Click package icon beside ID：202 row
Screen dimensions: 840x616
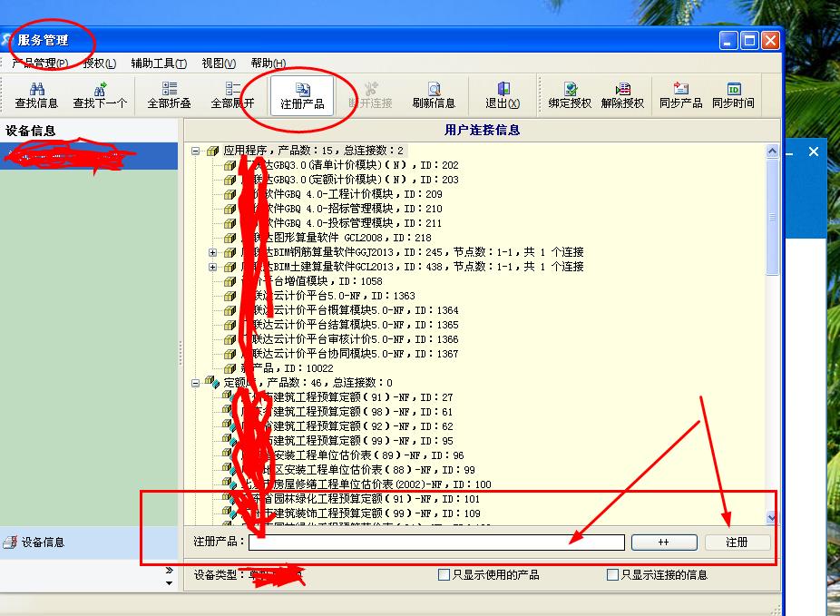(x=230, y=165)
